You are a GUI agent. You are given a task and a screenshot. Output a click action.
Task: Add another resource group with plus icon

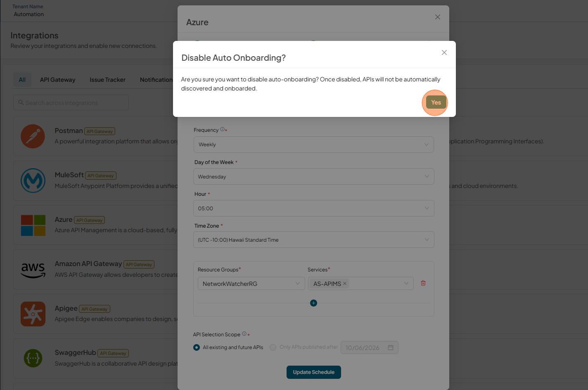click(x=313, y=303)
